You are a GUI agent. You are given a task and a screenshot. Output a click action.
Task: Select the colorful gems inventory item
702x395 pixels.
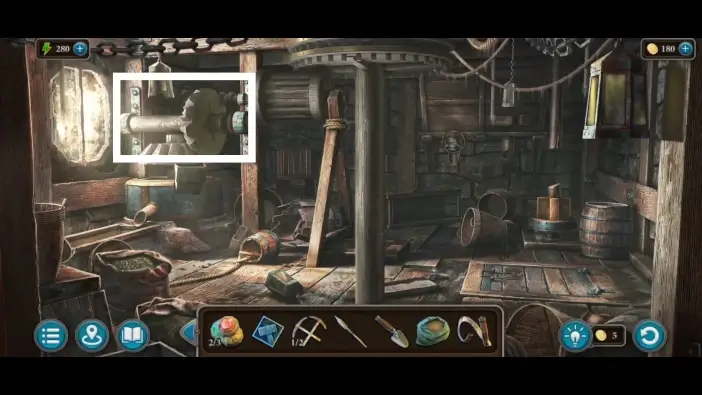pyautogui.click(x=227, y=332)
